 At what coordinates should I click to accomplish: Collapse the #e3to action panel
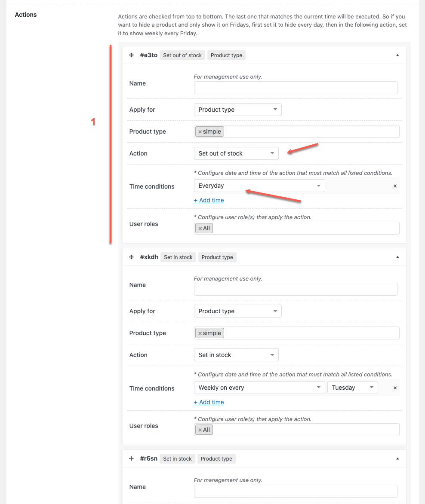[397, 55]
